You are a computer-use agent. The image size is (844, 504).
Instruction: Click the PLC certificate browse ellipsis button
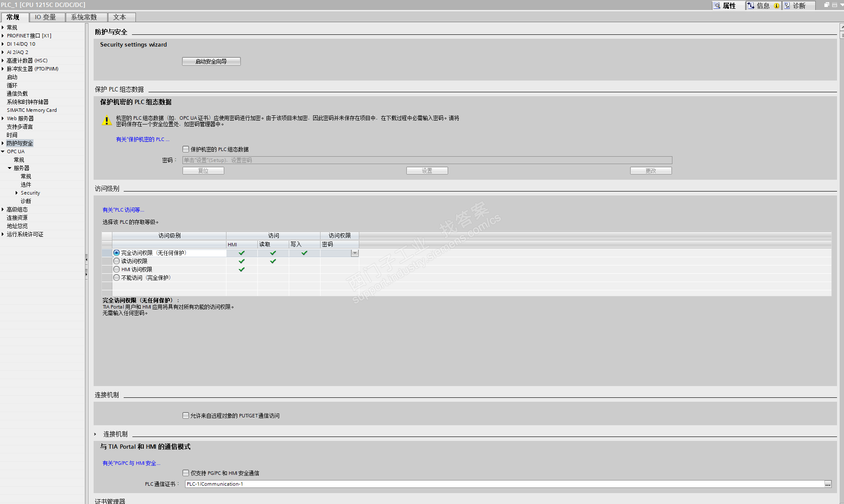coord(827,484)
